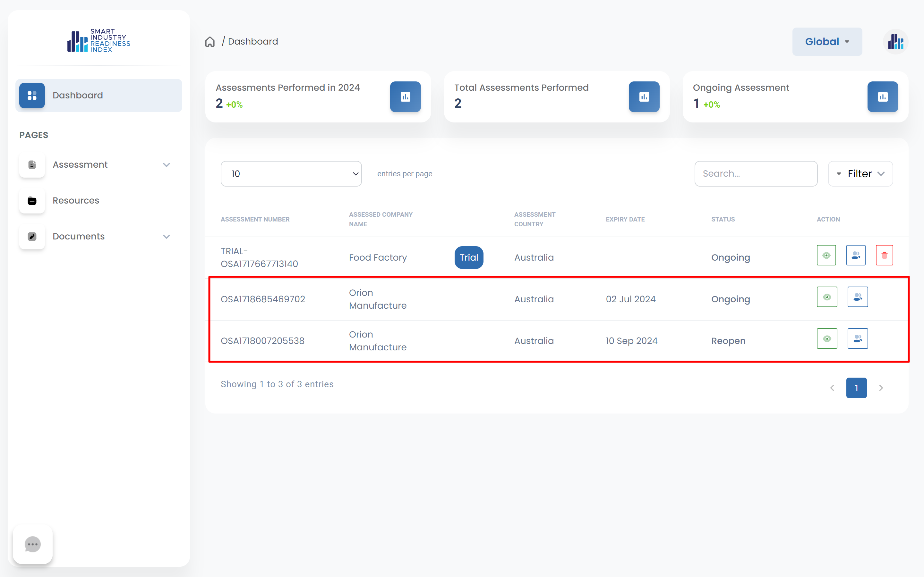Open assign users for Food Factory row
Image resolution: width=924 pixels, height=577 pixels.
[x=856, y=255]
